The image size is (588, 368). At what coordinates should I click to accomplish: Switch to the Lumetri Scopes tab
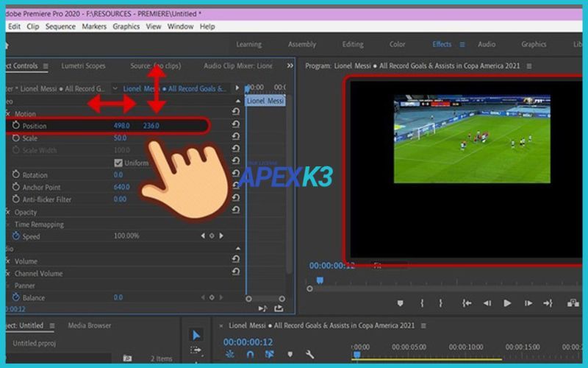tap(83, 66)
